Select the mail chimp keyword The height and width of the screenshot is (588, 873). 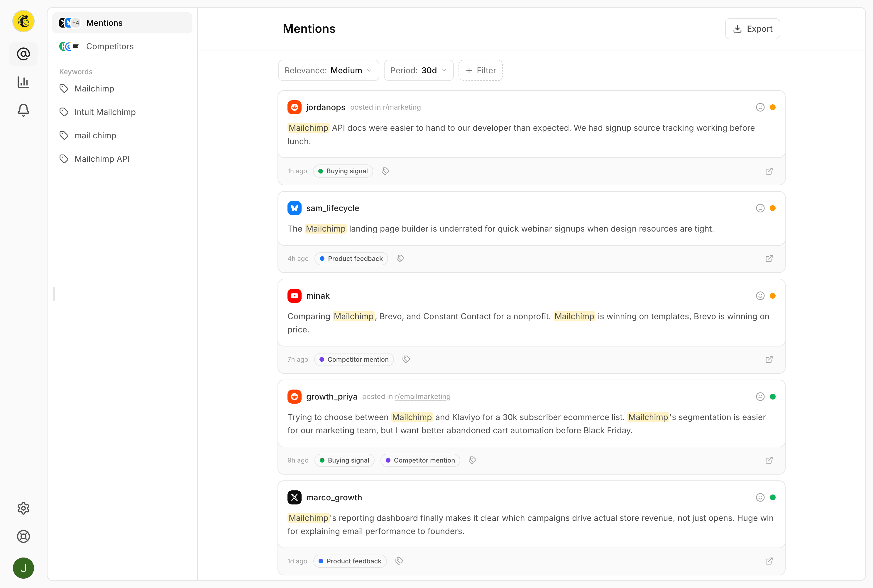pos(122,135)
